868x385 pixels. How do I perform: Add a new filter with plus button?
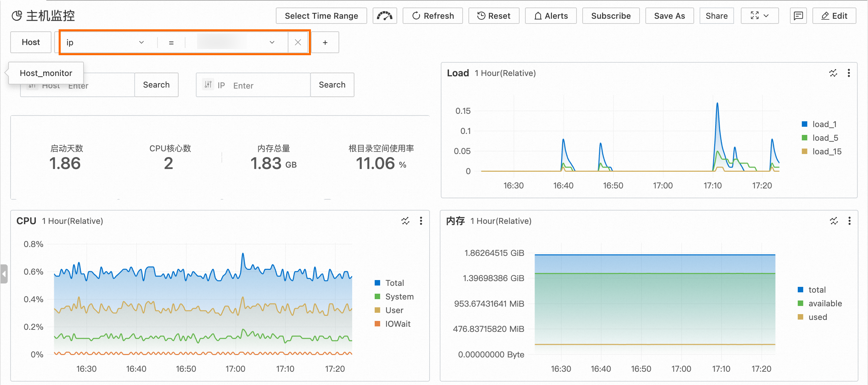click(x=325, y=42)
